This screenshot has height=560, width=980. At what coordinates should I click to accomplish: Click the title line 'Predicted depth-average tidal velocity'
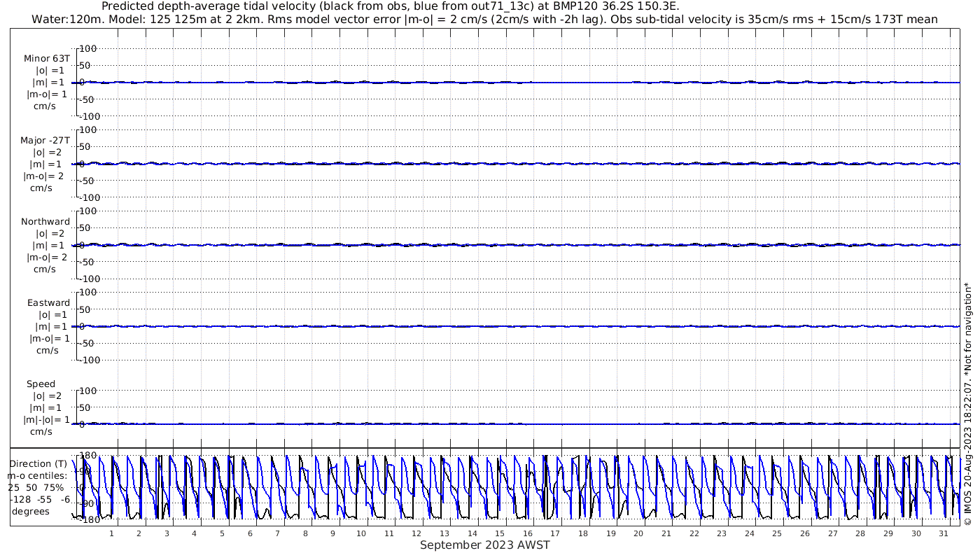click(x=390, y=6)
